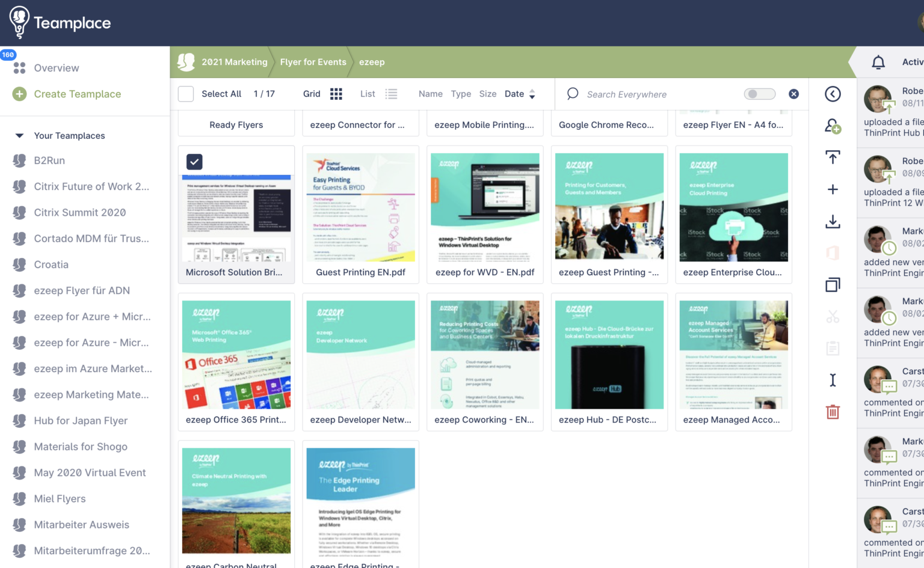Open the invite user icon
924x568 pixels.
click(x=833, y=126)
